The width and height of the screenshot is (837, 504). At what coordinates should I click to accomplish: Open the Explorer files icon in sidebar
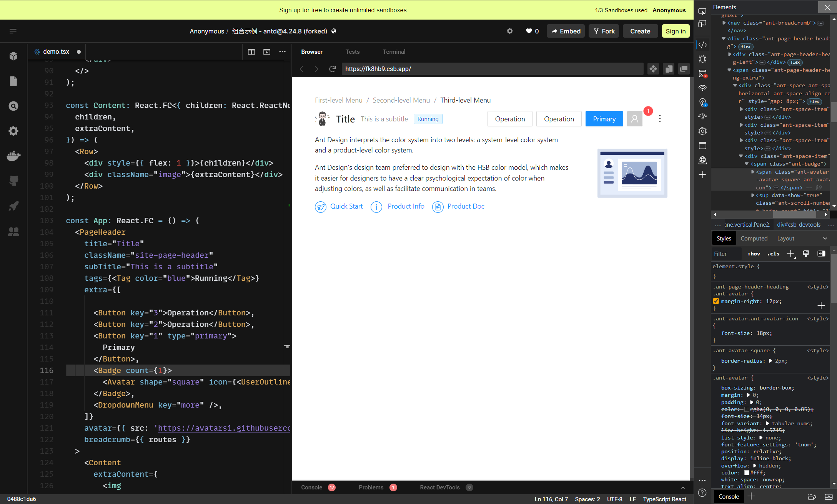point(13,81)
